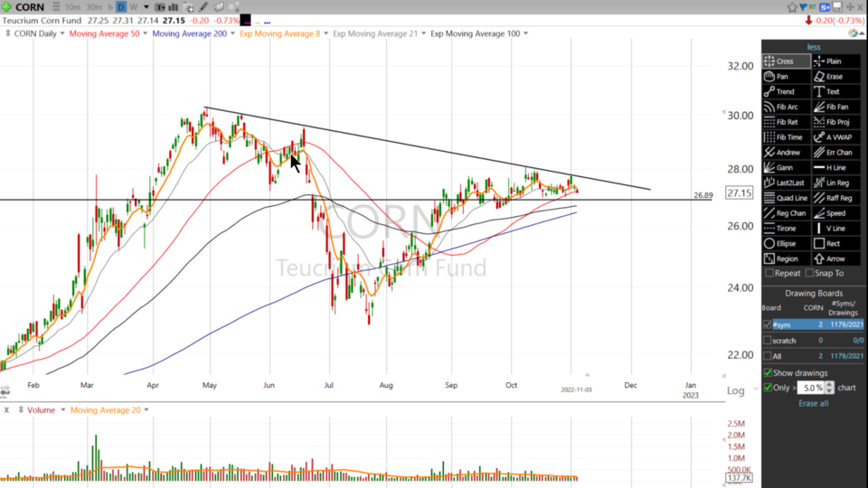This screenshot has width=868, height=488.
Task: Switch to the 10m timeframe
Action: coord(72,7)
